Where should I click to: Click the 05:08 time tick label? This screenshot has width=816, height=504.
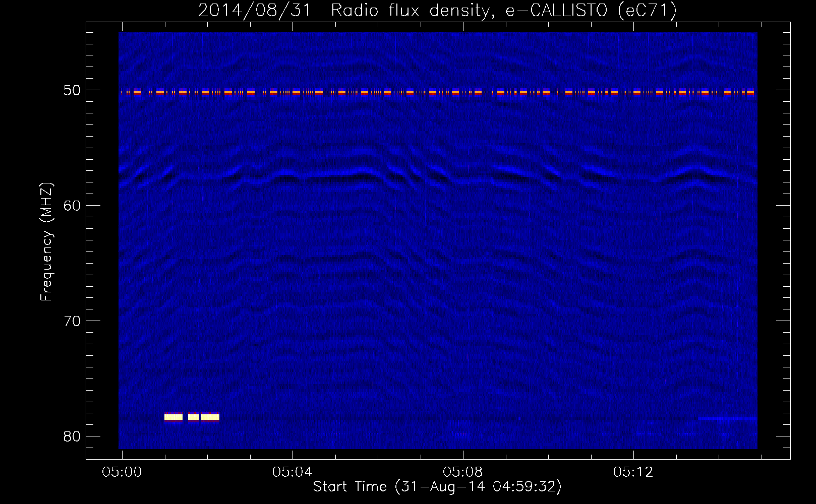pyautogui.click(x=463, y=472)
